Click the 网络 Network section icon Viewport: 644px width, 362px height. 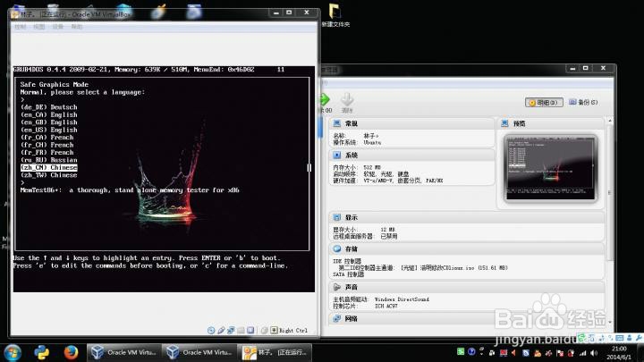[x=337, y=318]
